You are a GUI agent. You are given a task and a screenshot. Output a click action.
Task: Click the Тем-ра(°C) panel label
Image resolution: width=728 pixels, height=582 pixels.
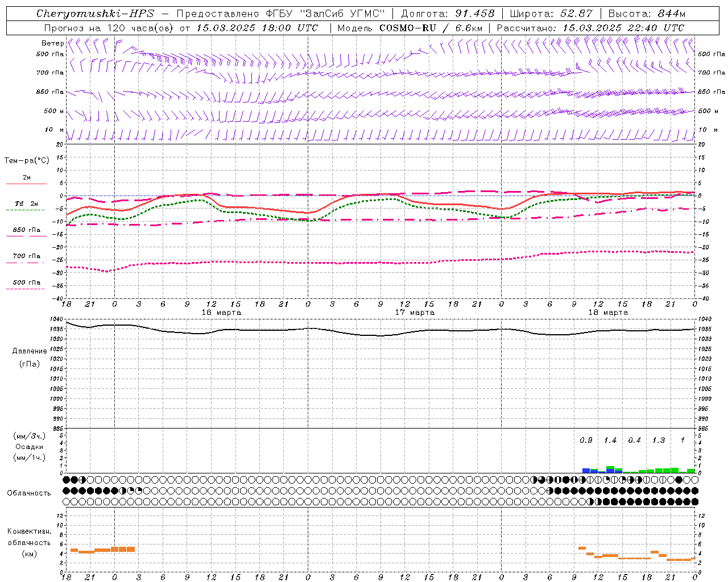pyautogui.click(x=27, y=161)
